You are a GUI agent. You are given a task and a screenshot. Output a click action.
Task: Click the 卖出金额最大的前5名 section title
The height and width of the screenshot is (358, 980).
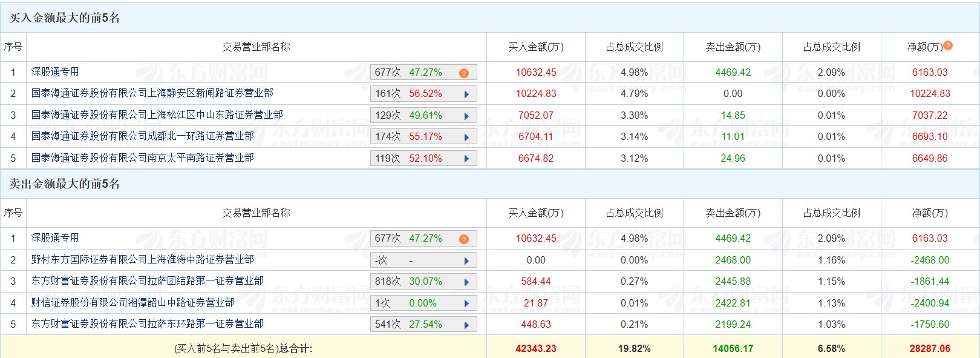tap(65, 184)
